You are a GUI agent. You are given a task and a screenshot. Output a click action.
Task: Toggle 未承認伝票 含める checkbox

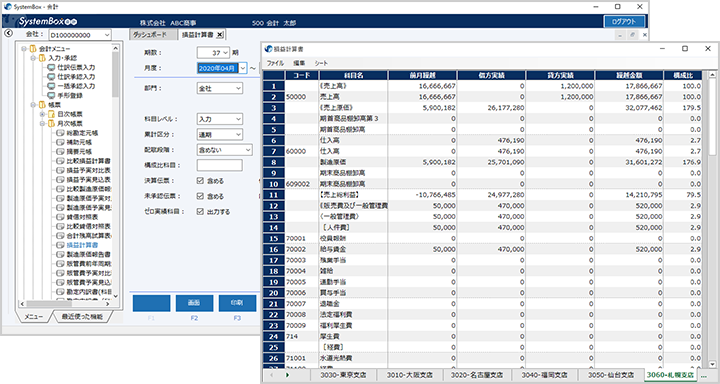(200, 196)
